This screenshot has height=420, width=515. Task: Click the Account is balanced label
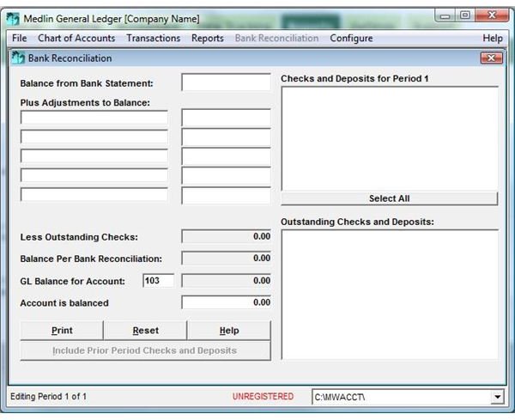pos(64,303)
